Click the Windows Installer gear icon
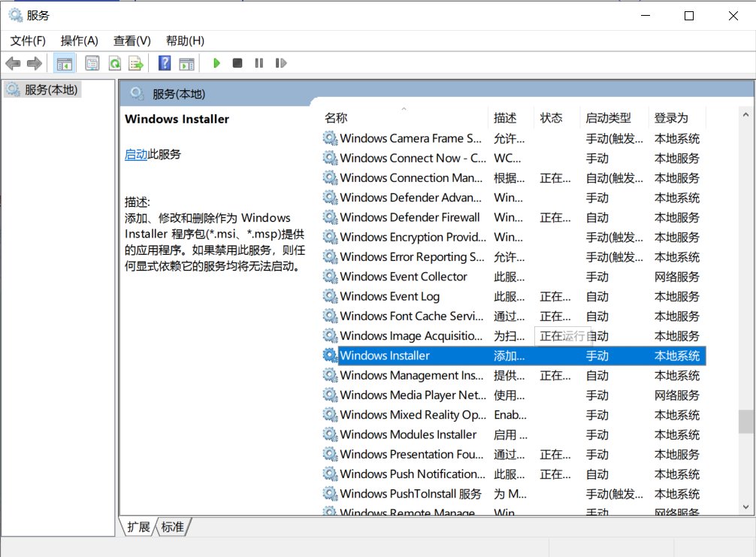 (x=330, y=355)
